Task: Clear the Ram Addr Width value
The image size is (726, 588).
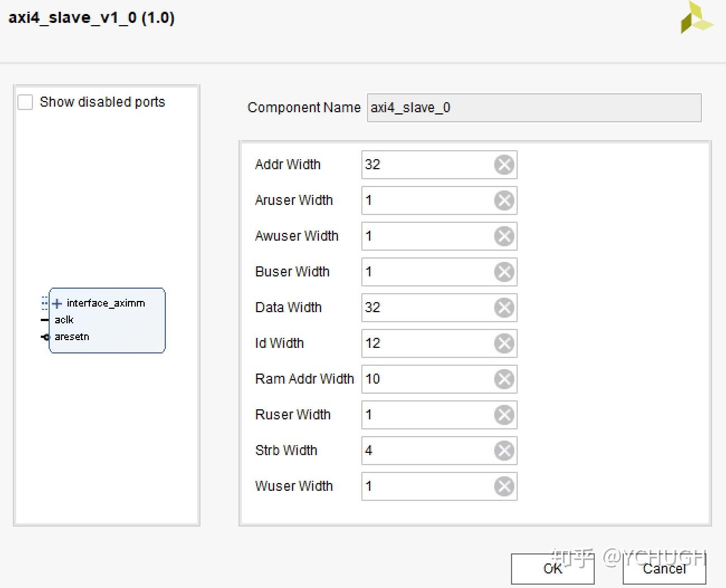Action: coord(504,379)
